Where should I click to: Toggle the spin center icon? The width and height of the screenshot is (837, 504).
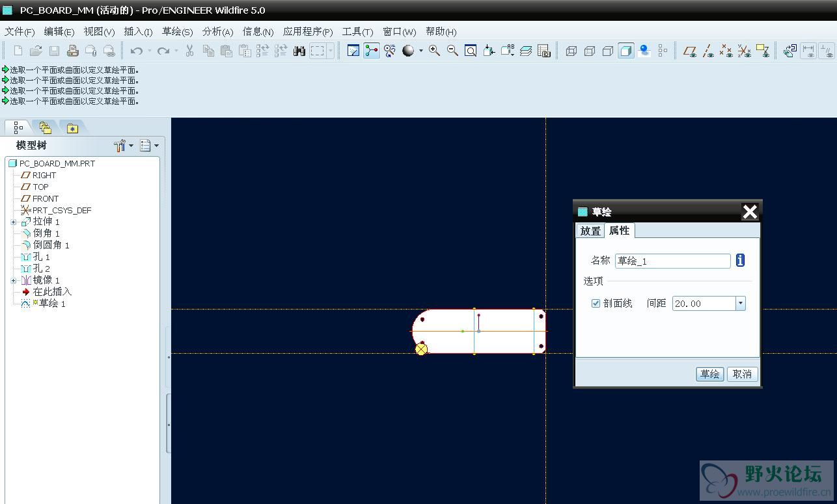pyautogui.click(x=372, y=51)
